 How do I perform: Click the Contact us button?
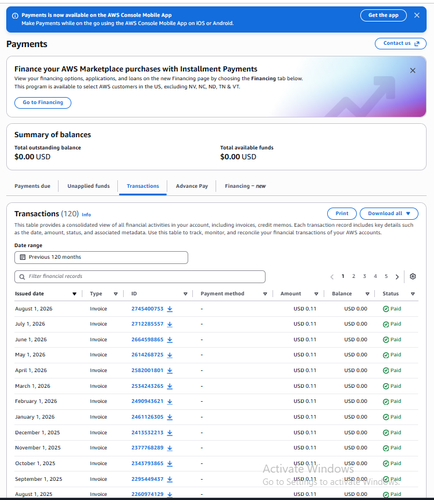point(400,43)
